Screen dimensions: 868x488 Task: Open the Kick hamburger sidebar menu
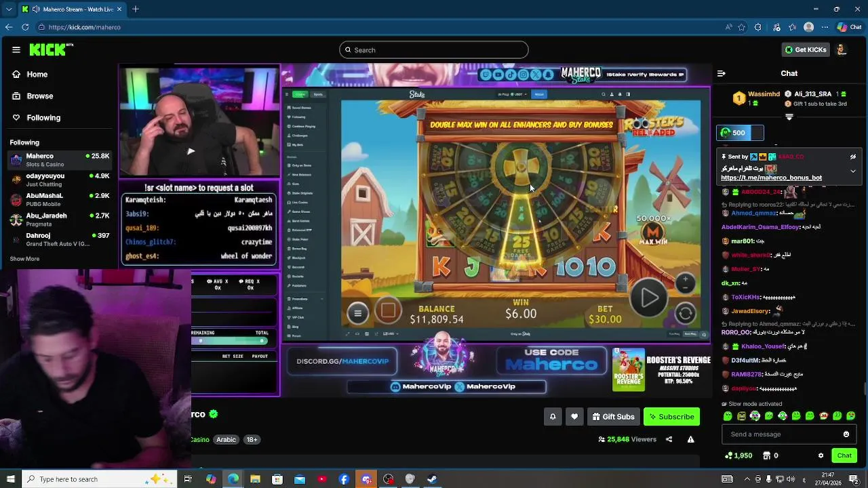[x=16, y=49]
